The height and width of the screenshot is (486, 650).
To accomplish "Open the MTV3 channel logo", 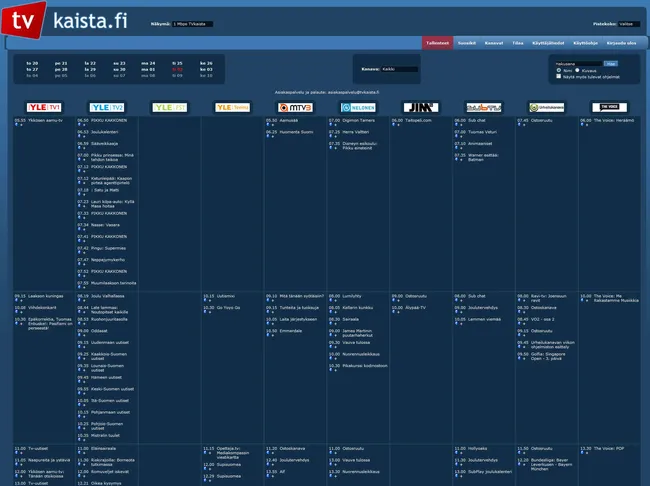I will tap(295, 107).
